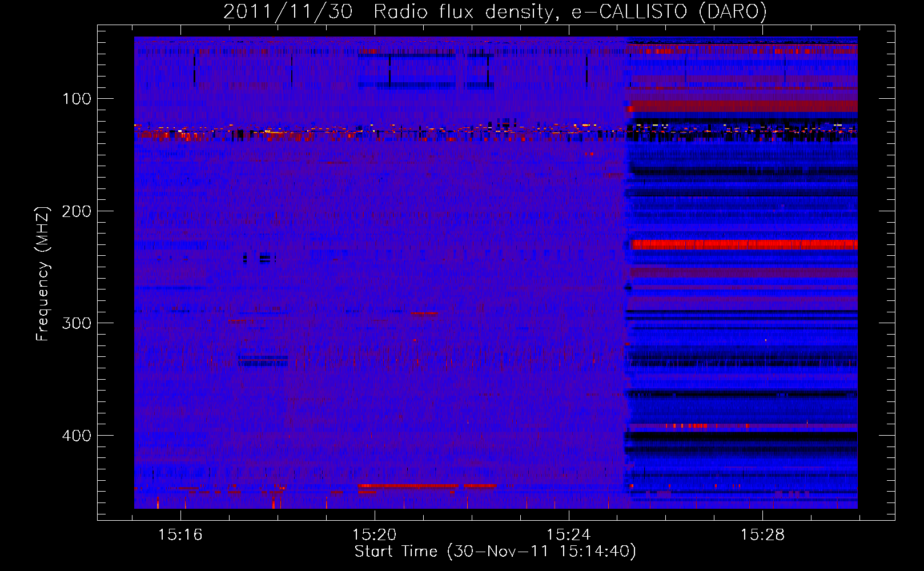Viewport: 924px width, 571px height.
Task: Click the 15:28 time tick label
Action: coord(763,535)
